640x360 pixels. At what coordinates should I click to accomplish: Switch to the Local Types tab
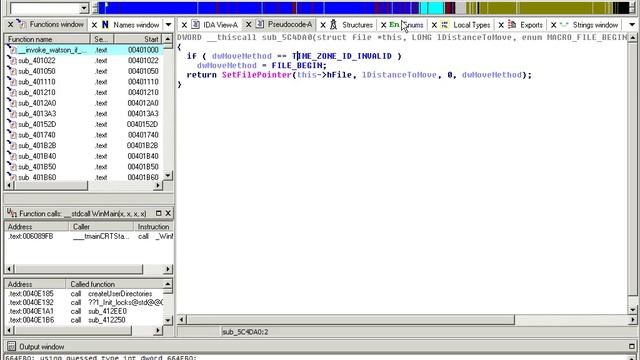(471, 25)
